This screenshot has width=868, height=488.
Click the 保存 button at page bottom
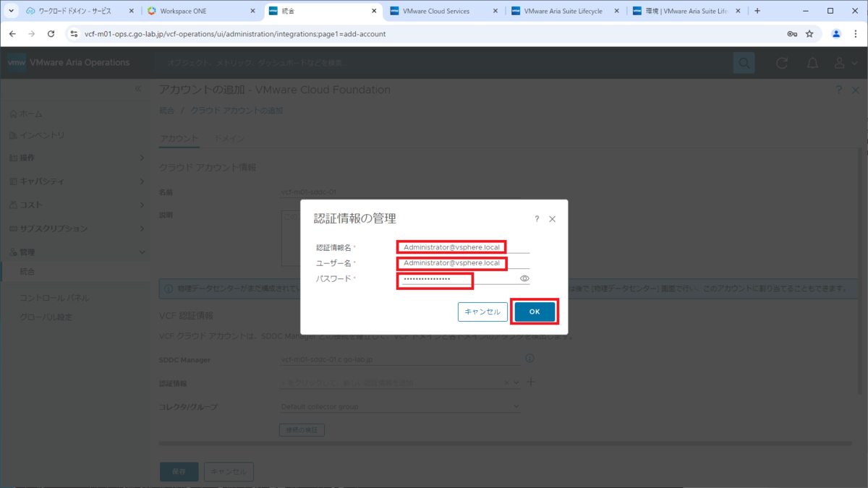click(x=179, y=471)
